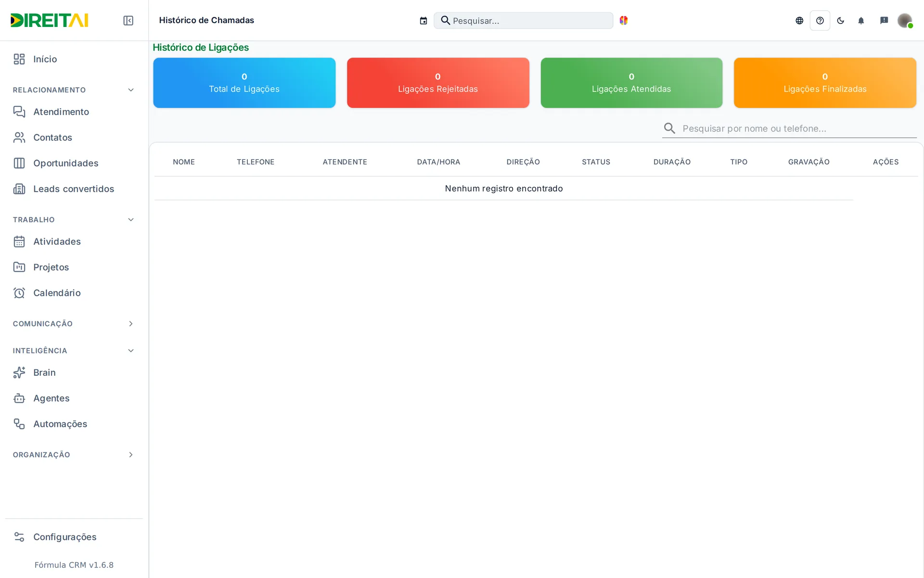
Task: Click the DURAÇÃO column header
Action: (672, 162)
